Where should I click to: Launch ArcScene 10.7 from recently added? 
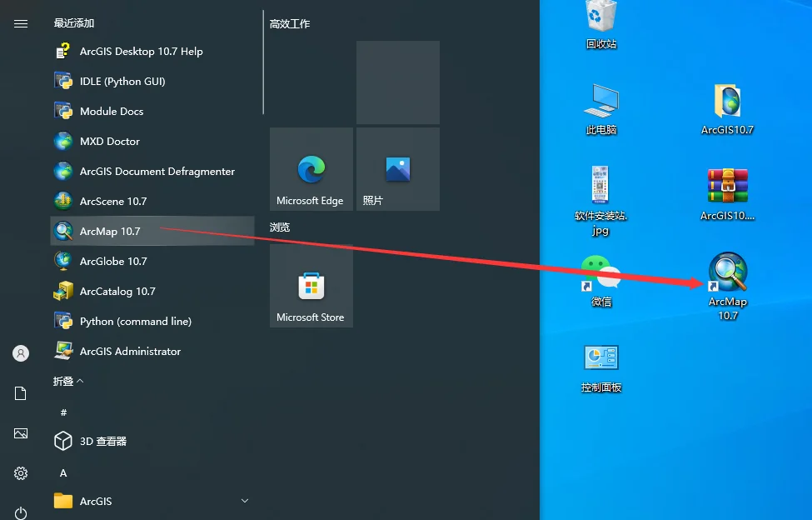(x=152, y=201)
